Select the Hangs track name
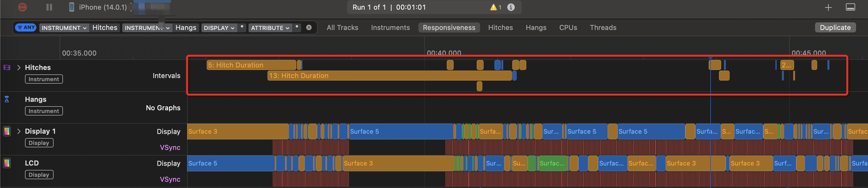The image size is (868, 188). coord(36,99)
